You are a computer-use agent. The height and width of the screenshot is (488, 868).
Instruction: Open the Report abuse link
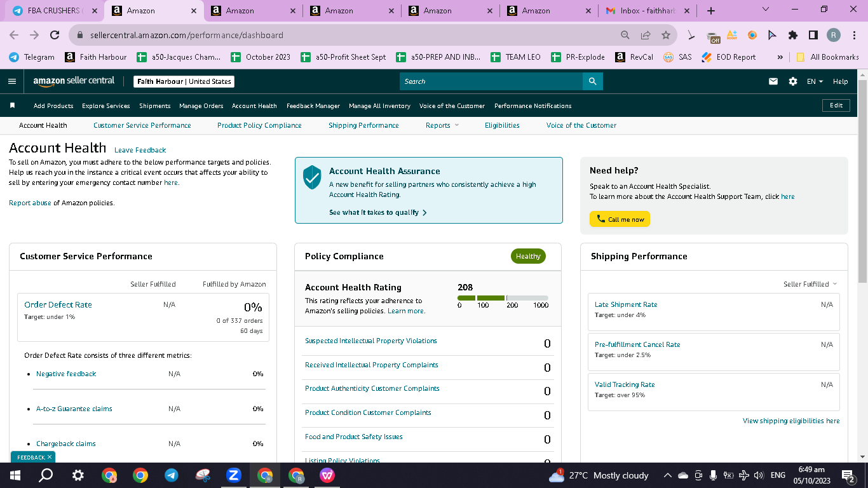(30, 203)
